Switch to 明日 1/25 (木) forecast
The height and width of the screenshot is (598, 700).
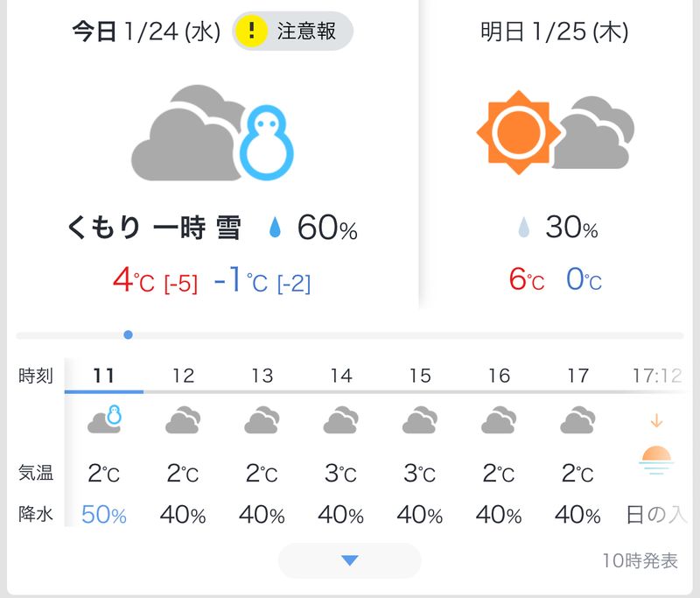(555, 32)
